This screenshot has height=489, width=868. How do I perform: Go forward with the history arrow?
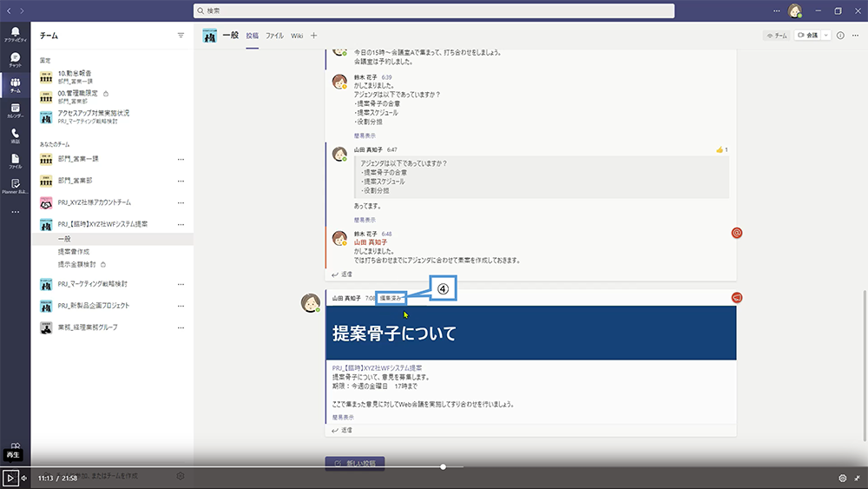(22, 10)
